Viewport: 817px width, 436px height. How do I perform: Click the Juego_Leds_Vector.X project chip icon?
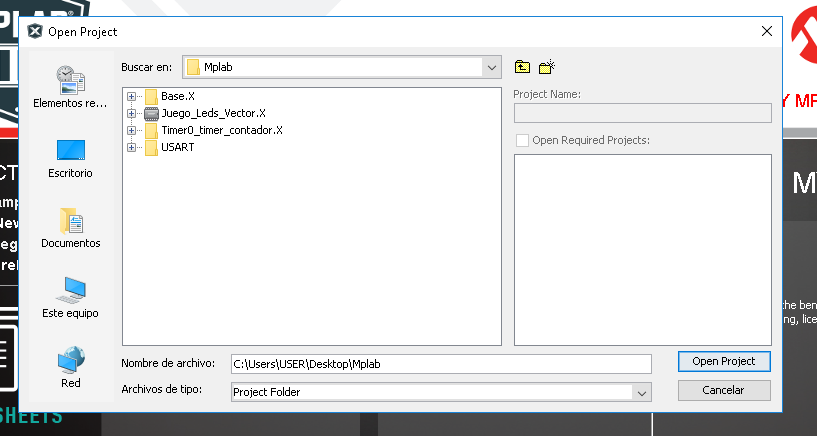click(151, 114)
